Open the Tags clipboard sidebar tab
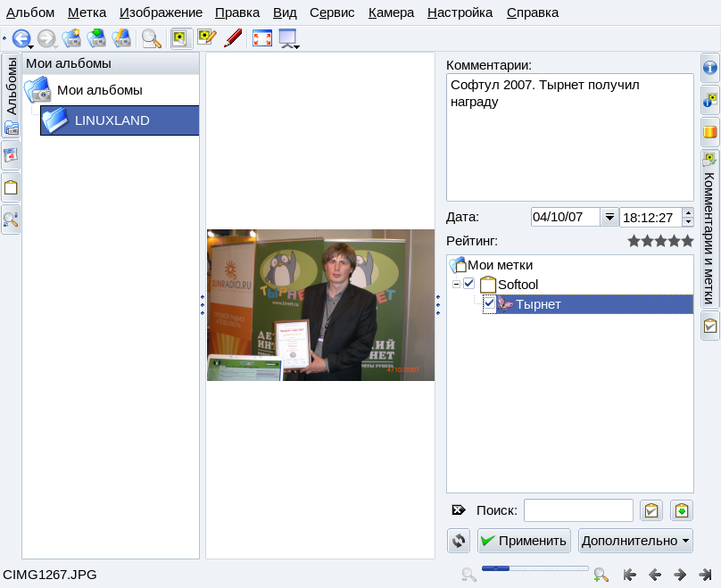 (12, 187)
